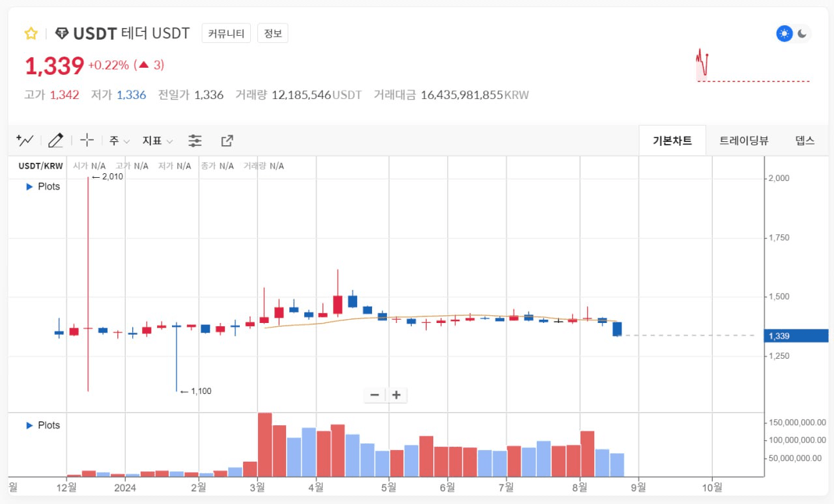Click the current price 1,339 heading

click(x=55, y=66)
